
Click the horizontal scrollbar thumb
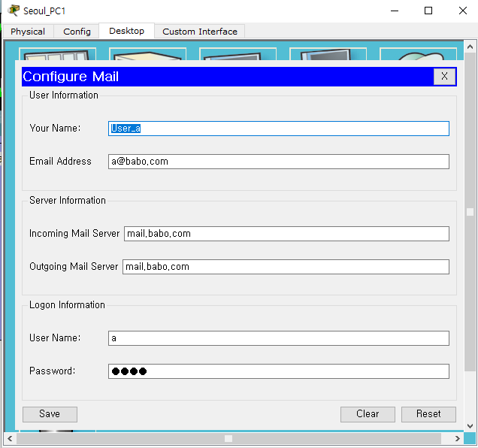[x=228, y=438]
